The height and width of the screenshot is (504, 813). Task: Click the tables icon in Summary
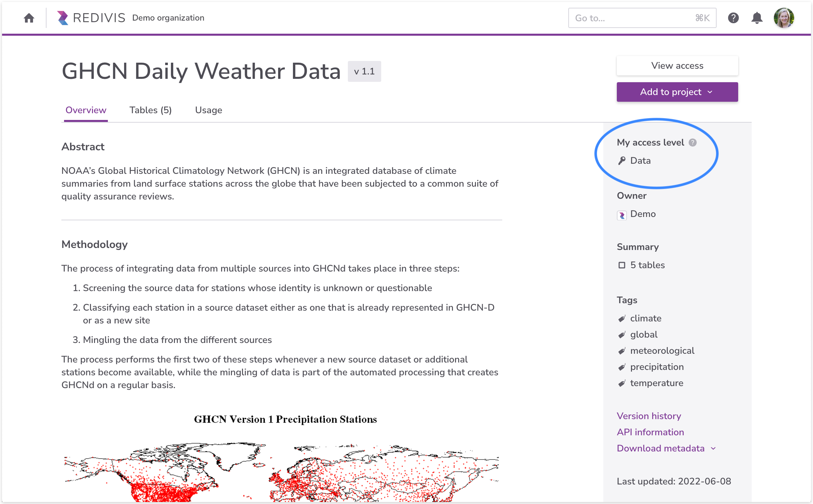(622, 265)
